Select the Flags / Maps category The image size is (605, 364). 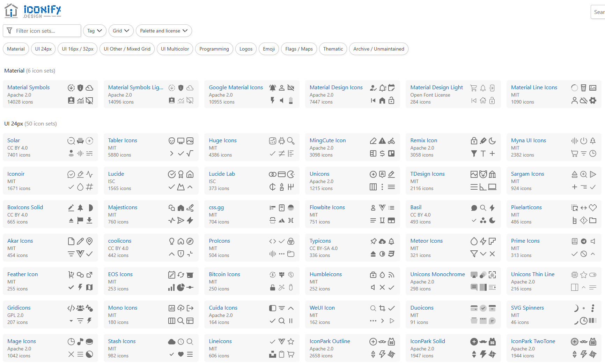coord(299,49)
